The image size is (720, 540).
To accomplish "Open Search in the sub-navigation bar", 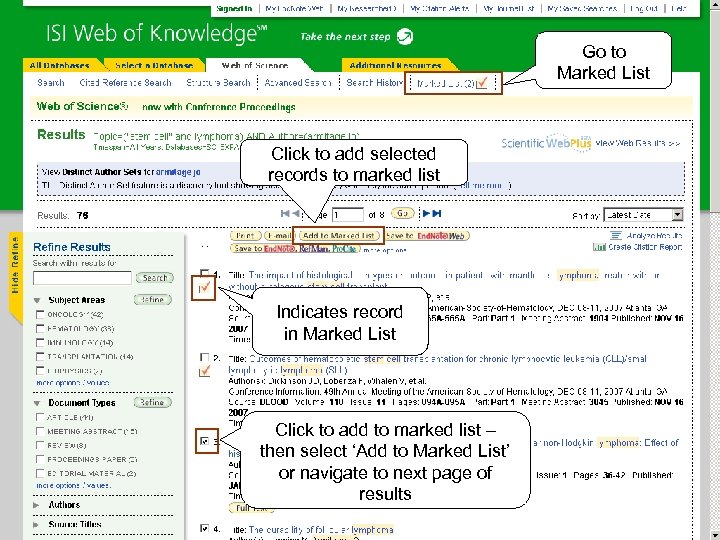I will coord(51,83).
